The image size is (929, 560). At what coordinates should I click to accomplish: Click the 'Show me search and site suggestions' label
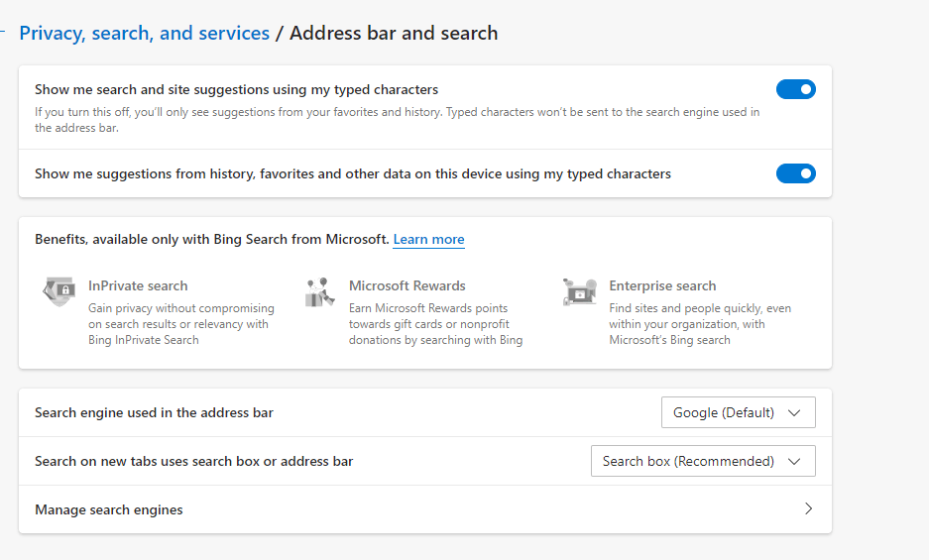236,90
